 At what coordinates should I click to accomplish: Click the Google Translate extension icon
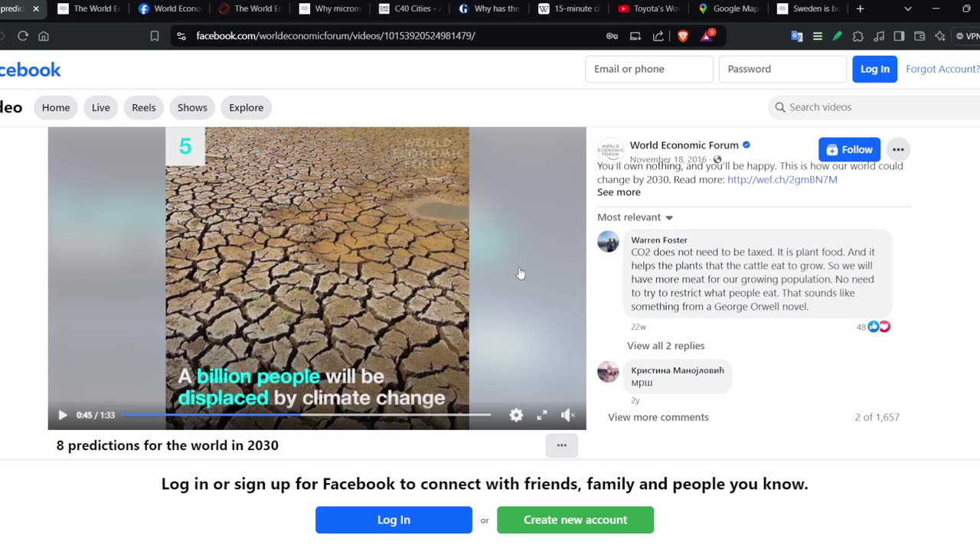tap(797, 36)
